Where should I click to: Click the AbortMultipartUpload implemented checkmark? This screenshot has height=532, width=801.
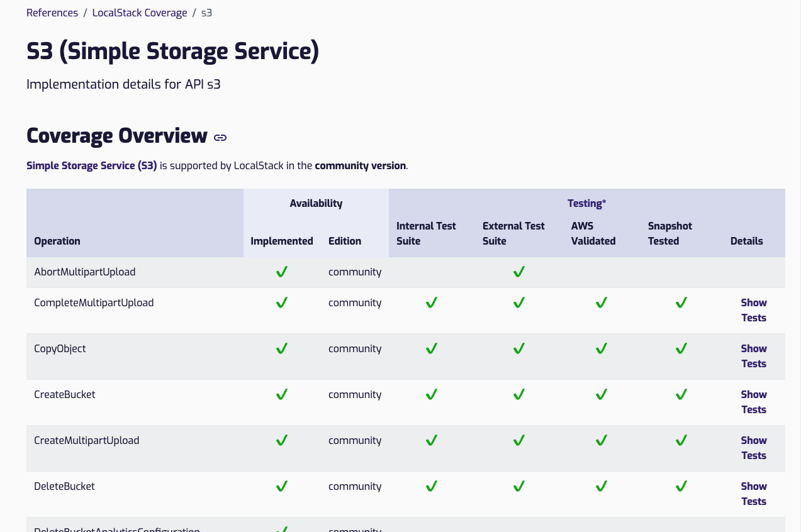pos(282,272)
